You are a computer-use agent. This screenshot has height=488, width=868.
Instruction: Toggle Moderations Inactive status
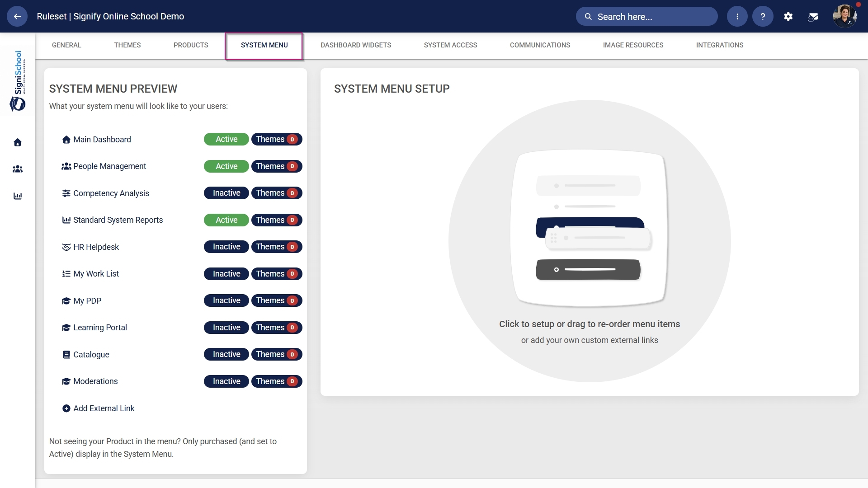tap(226, 381)
